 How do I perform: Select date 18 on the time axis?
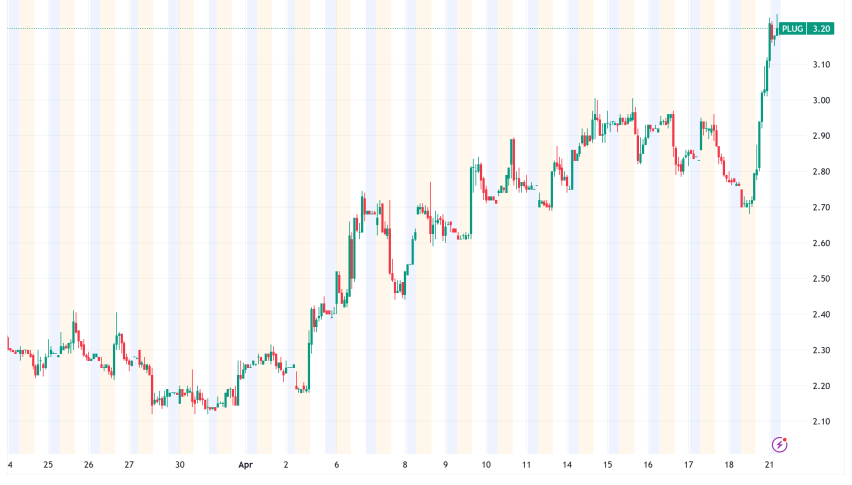click(730, 465)
